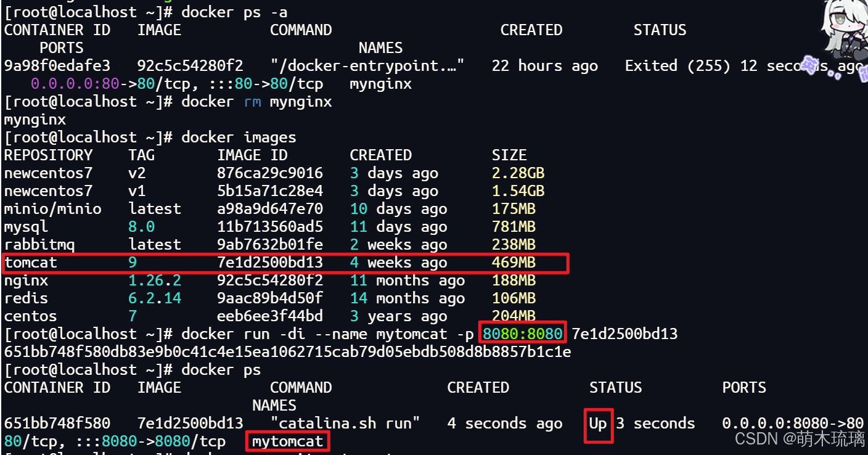Select the redis repository name

pyautogui.click(x=27, y=298)
